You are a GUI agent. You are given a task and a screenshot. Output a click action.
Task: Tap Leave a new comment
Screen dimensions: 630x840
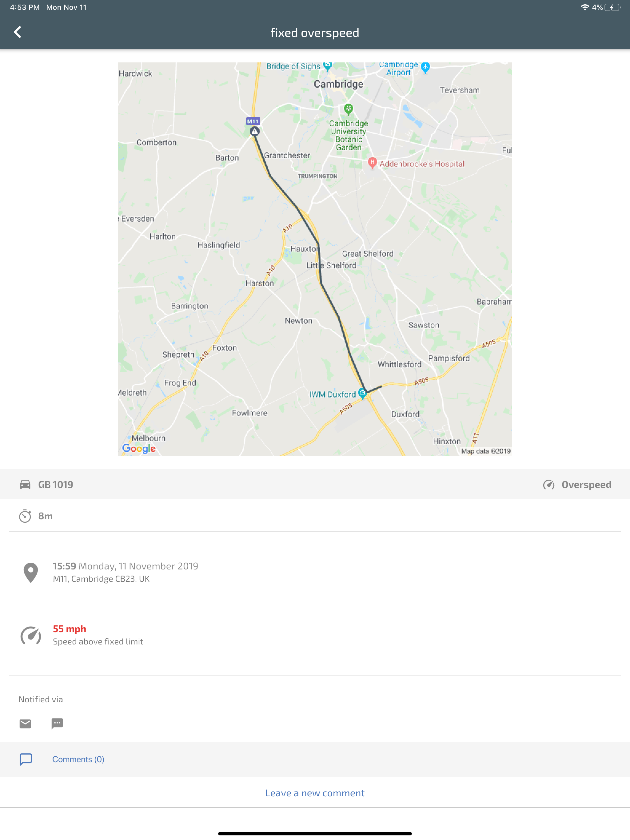[x=315, y=793]
